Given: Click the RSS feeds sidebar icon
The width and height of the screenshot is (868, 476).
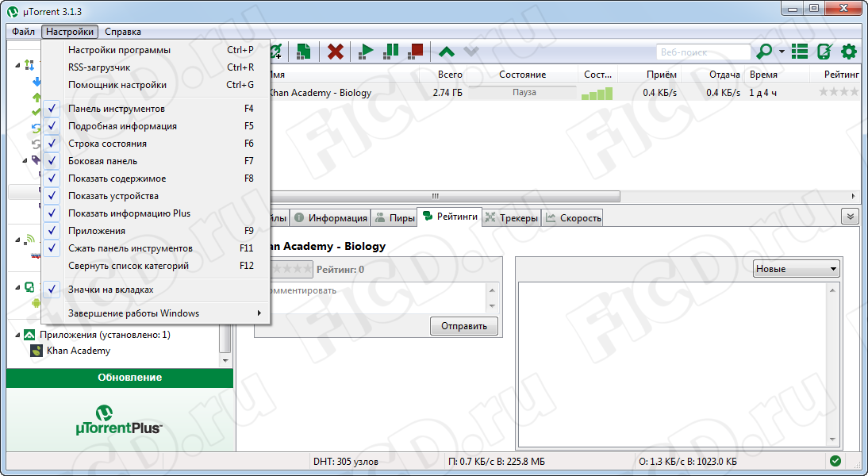Looking at the screenshot, I should pyautogui.click(x=29, y=240).
